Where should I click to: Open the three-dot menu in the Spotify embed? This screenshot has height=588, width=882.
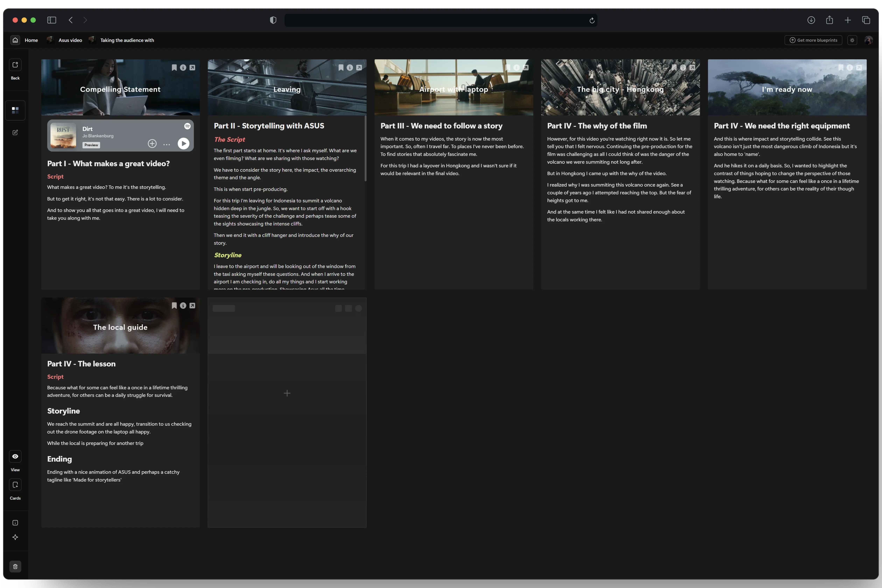[166, 144]
